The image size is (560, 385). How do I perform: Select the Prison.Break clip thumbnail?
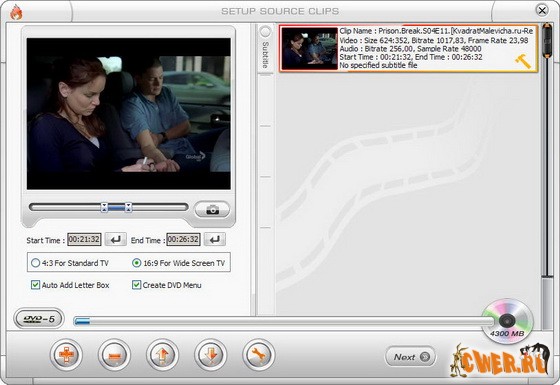[309, 48]
